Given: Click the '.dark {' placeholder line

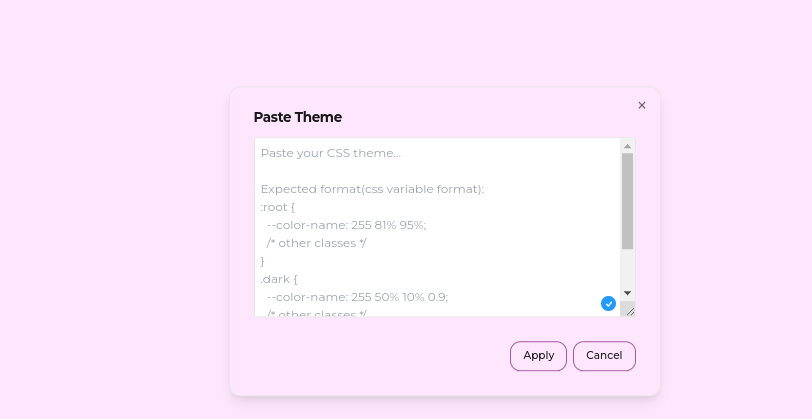Looking at the screenshot, I should tap(279, 279).
